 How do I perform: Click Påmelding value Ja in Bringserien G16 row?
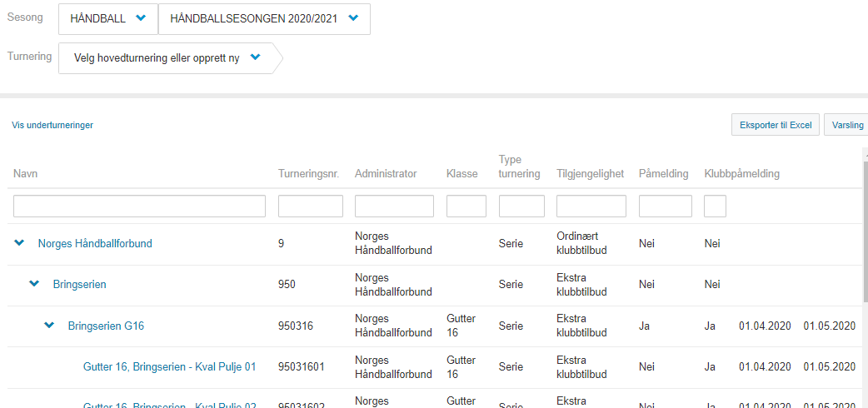click(645, 326)
